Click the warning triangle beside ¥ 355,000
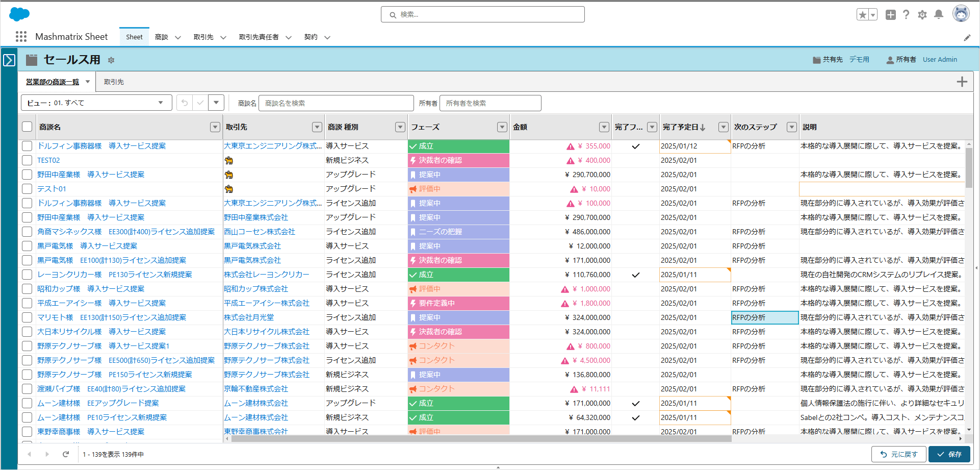This screenshot has height=470, width=980. [571, 146]
